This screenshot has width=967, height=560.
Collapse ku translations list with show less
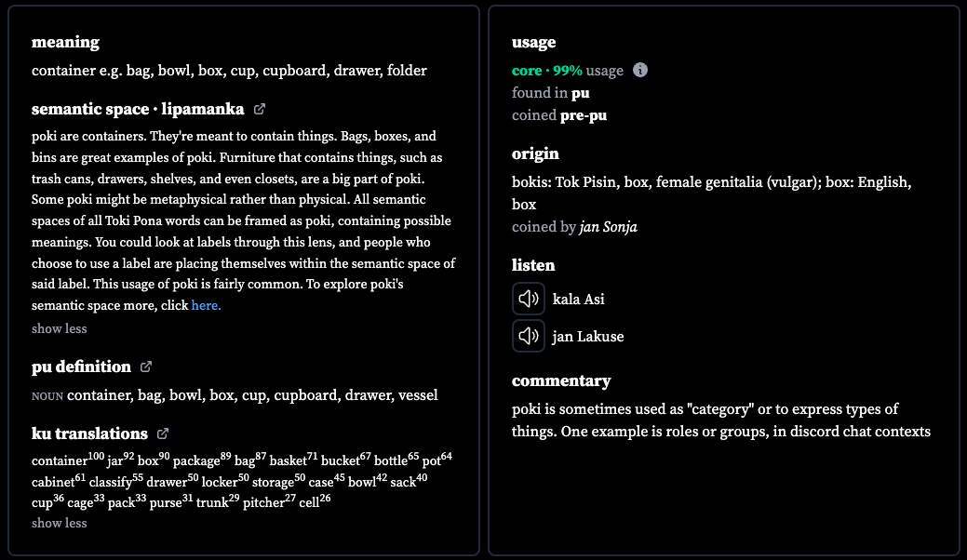click(60, 523)
